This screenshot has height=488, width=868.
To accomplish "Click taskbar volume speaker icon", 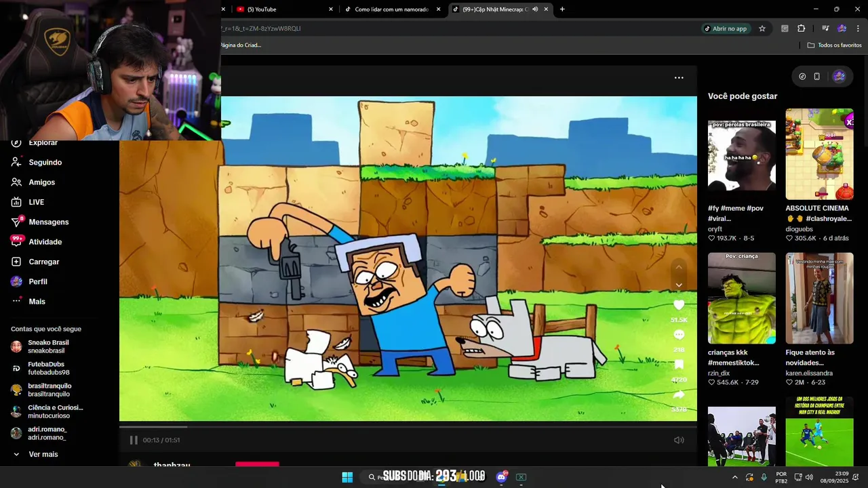I will coord(808,477).
